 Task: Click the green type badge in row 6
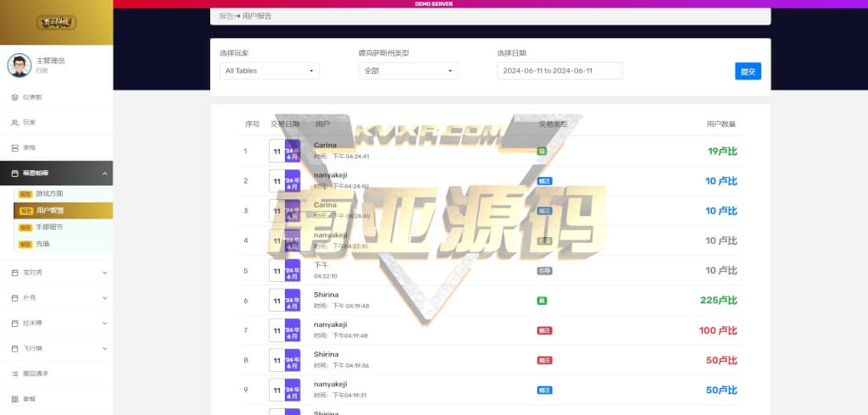coord(542,301)
